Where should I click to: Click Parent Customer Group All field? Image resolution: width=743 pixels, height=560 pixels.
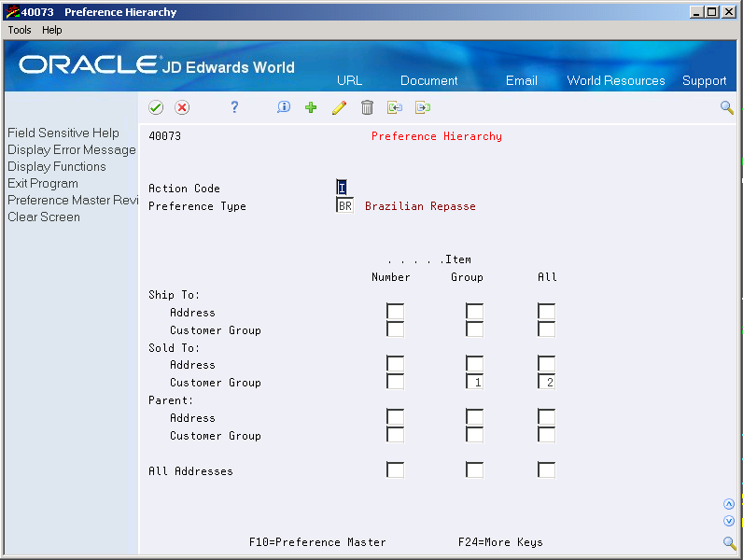[x=546, y=435]
